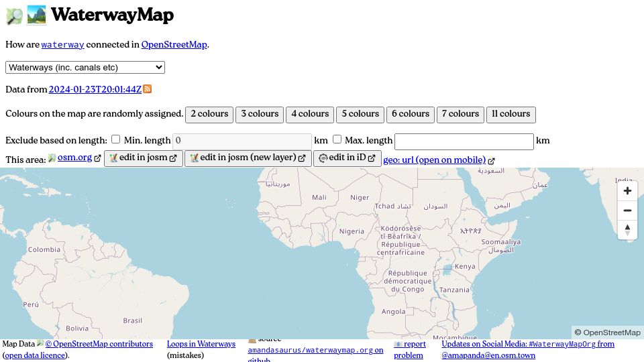
Task: Click the WaterwayMap heading text
Action: (112, 15)
